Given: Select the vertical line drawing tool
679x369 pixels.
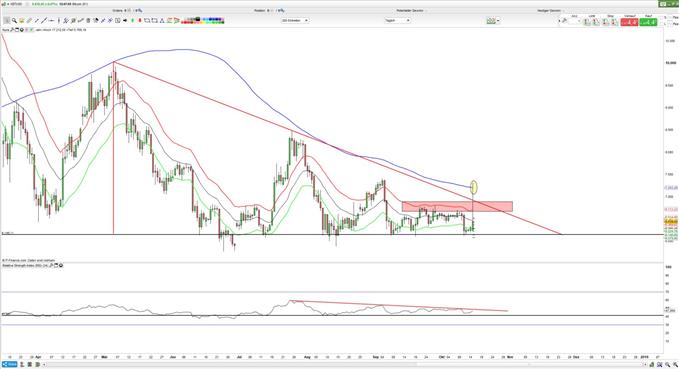Looking at the screenshot, I should coord(58,20).
